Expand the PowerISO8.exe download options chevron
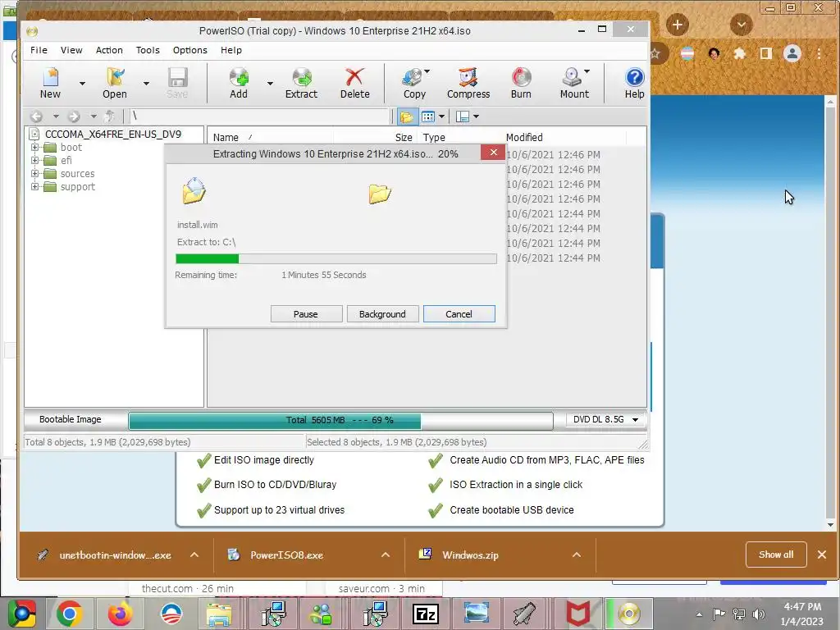 pyautogui.click(x=386, y=555)
